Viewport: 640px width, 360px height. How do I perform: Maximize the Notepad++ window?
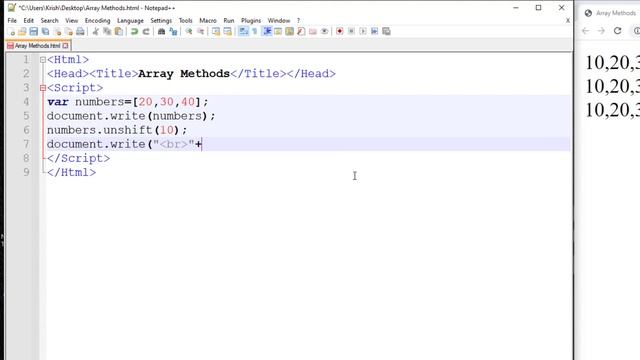click(539, 8)
